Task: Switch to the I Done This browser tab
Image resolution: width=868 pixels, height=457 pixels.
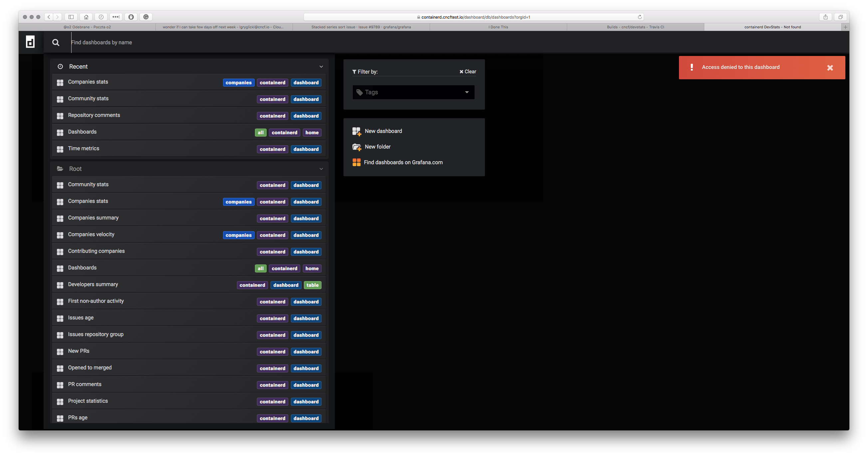Action: (x=498, y=27)
